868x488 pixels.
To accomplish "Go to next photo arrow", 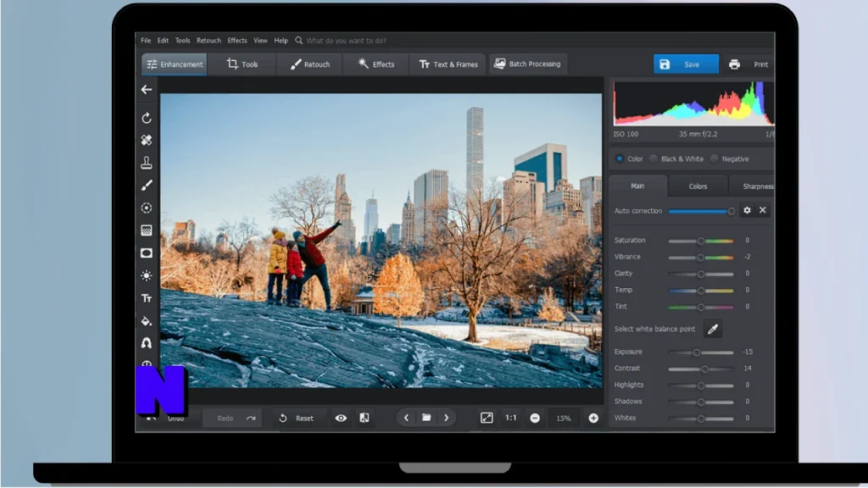I will [x=446, y=418].
